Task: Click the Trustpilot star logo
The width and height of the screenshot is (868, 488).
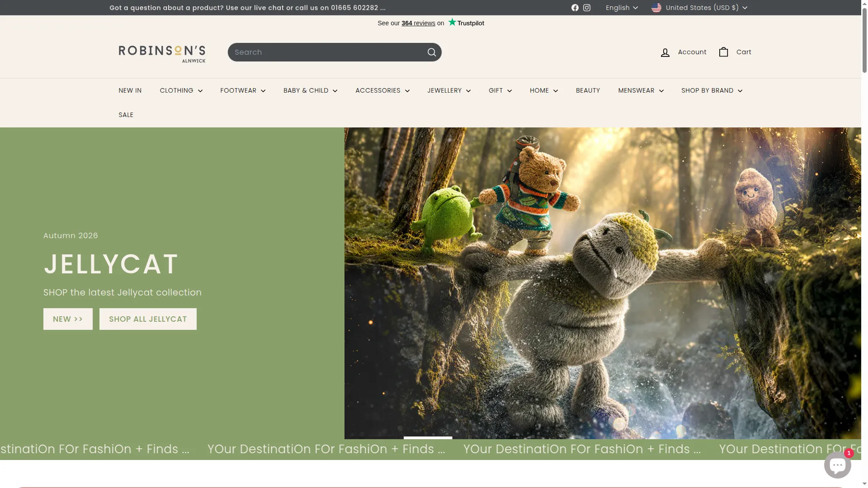Action: [x=466, y=23]
